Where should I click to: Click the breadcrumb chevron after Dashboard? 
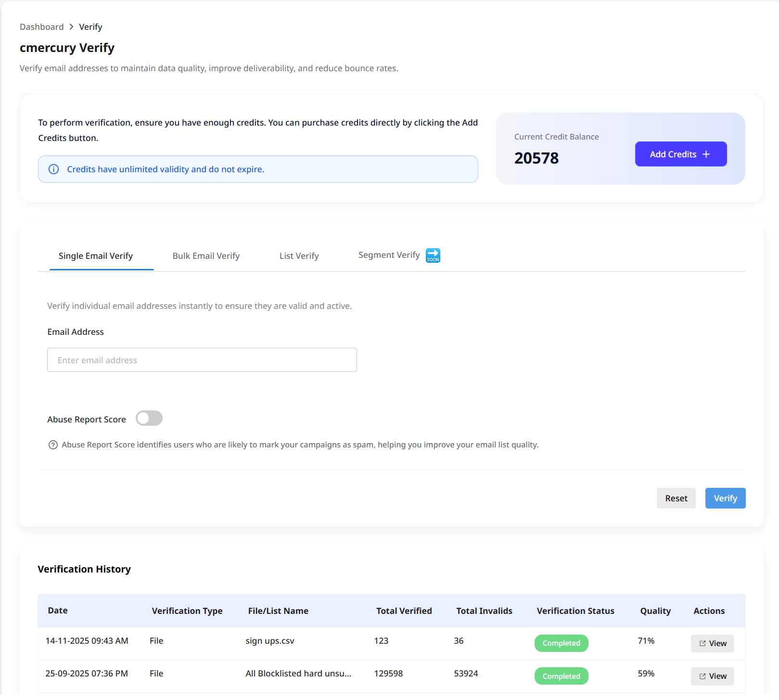pos(71,27)
